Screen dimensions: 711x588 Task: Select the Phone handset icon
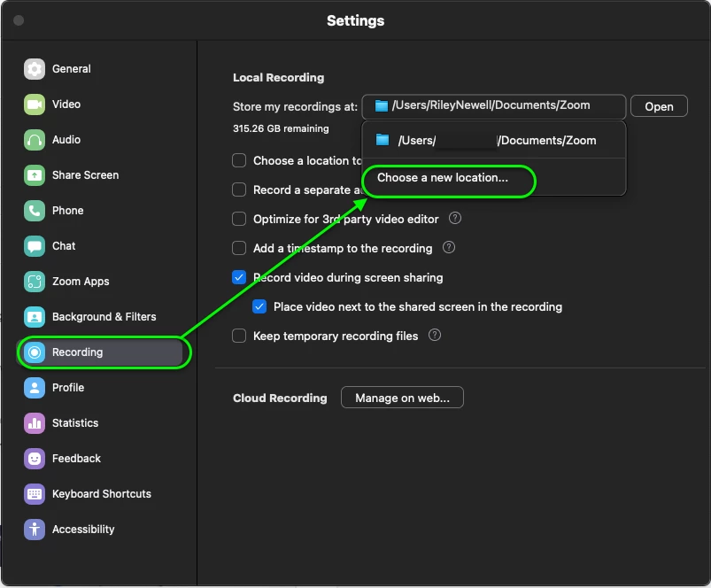click(x=35, y=211)
